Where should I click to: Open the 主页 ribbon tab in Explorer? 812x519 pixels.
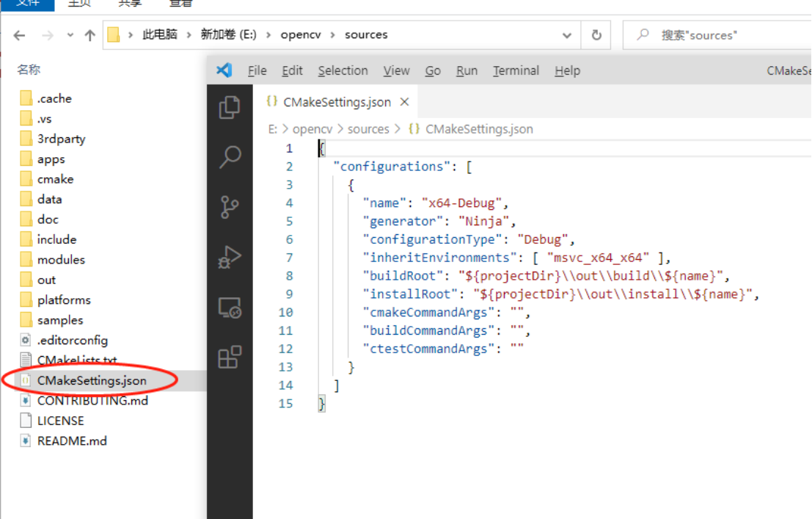[79, 3]
